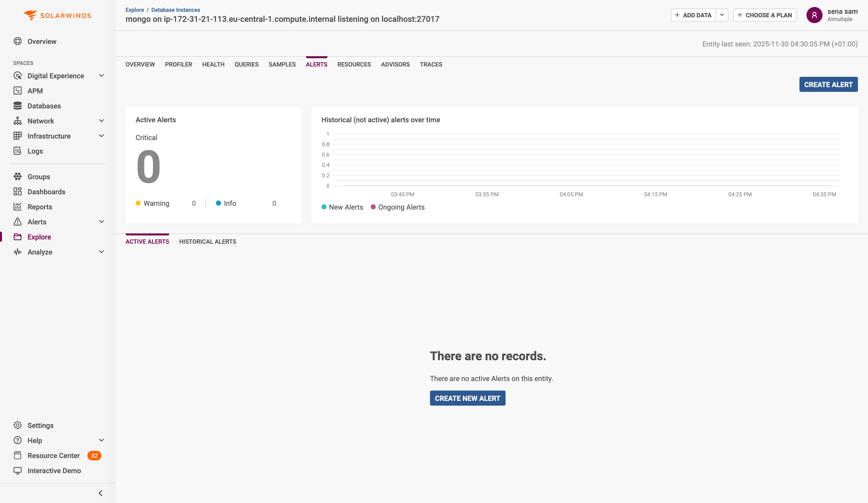Click the 04:35 PM chart axis label

click(824, 194)
